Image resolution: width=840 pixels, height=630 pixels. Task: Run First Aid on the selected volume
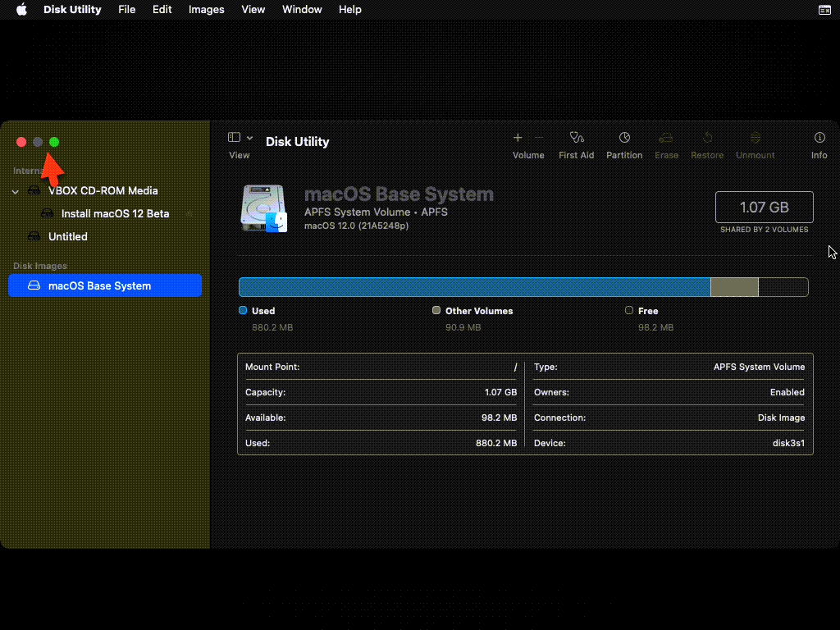tap(576, 139)
